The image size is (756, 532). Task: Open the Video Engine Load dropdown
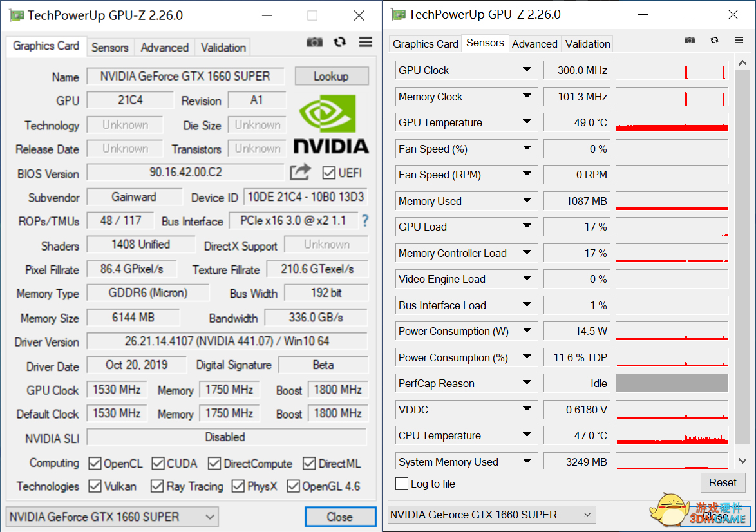(527, 278)
